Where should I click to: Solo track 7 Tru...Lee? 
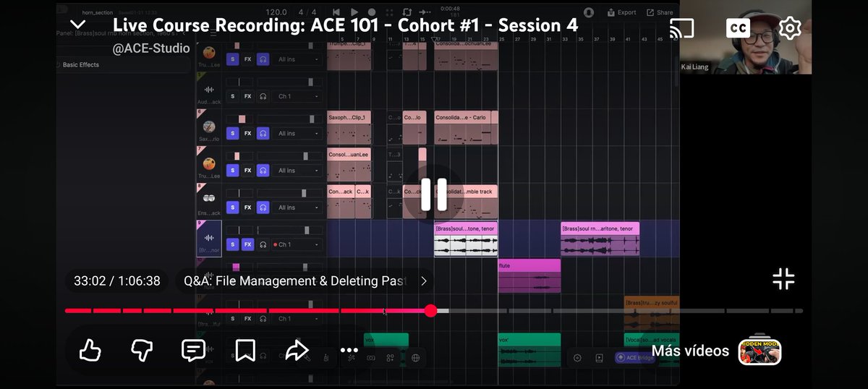(232, 170)
